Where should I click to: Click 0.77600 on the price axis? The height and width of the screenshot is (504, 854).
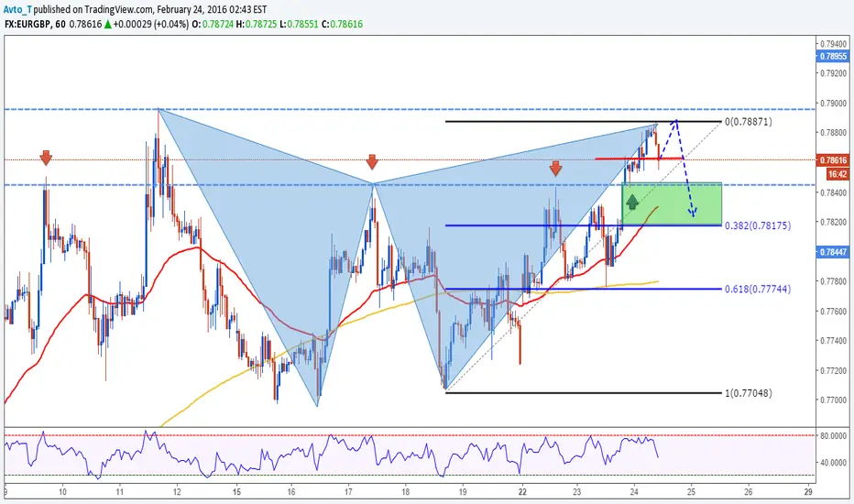coord(834,312)
